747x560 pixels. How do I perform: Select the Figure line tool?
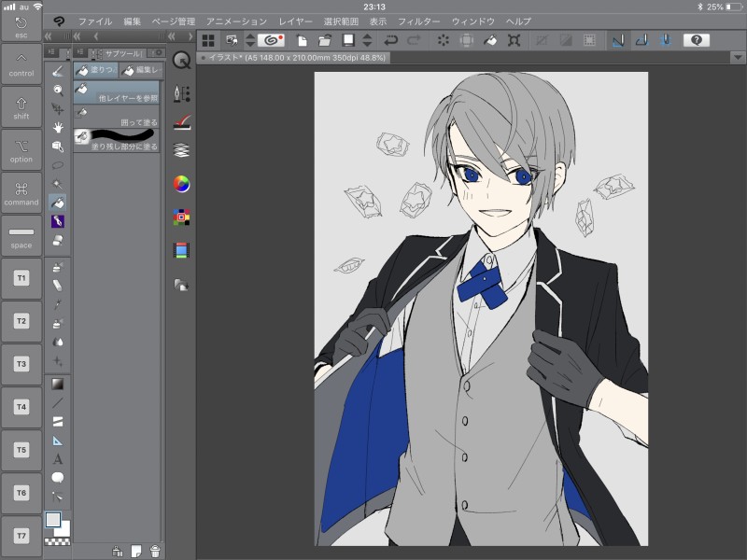click(x=58, y=403)
